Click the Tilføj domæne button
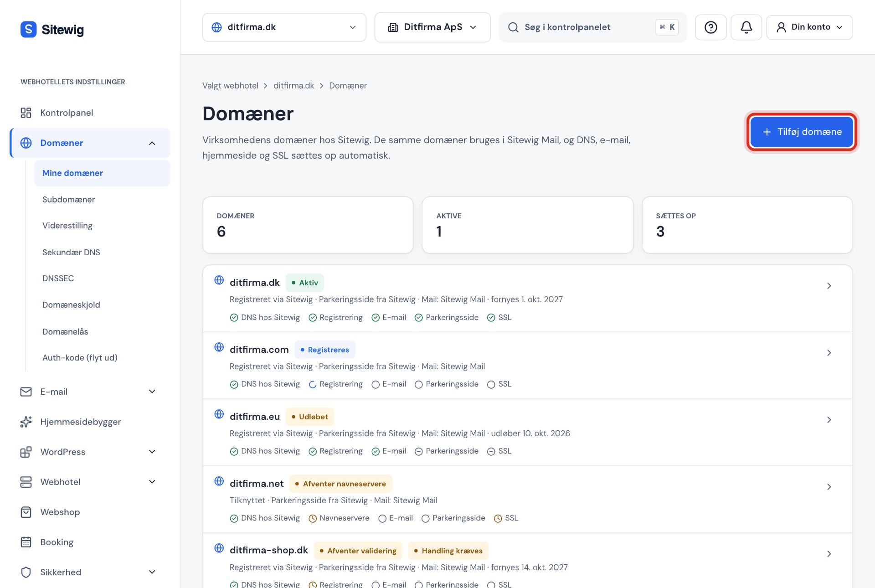The width and height of the screenshot is (875, 588). pos(802,132)
